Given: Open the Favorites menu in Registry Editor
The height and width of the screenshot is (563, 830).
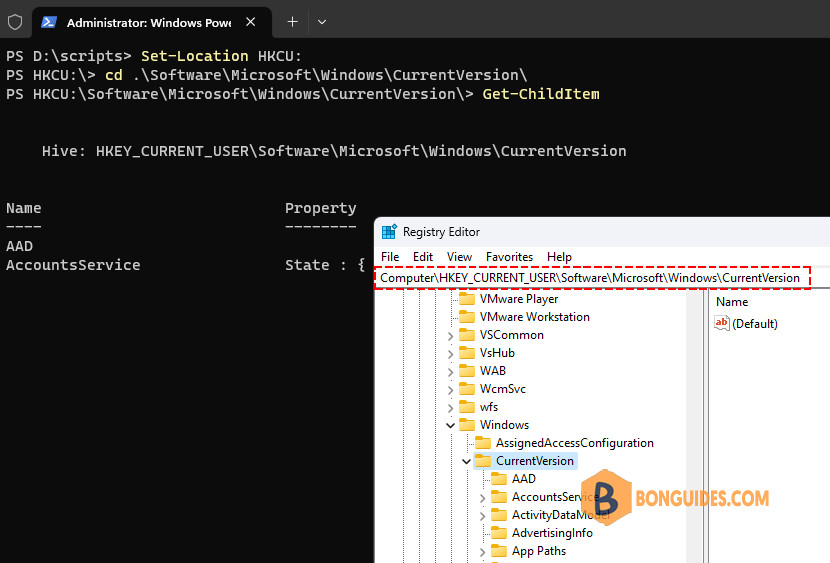Looking at the screenshot, I should click(509, 257).
